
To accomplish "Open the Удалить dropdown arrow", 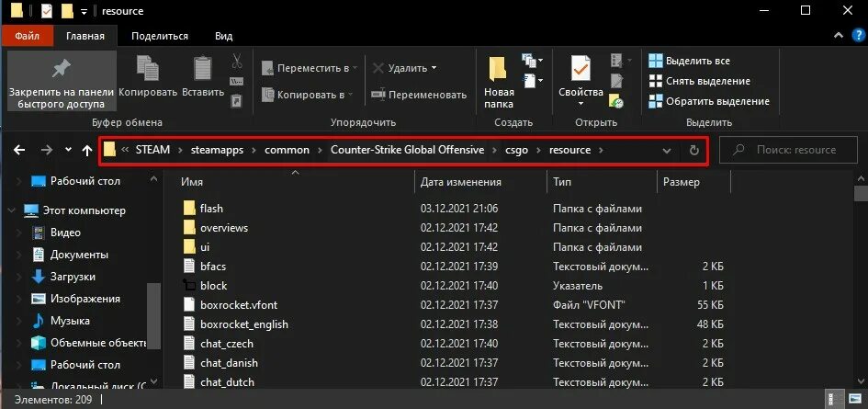I will point(434,68).
